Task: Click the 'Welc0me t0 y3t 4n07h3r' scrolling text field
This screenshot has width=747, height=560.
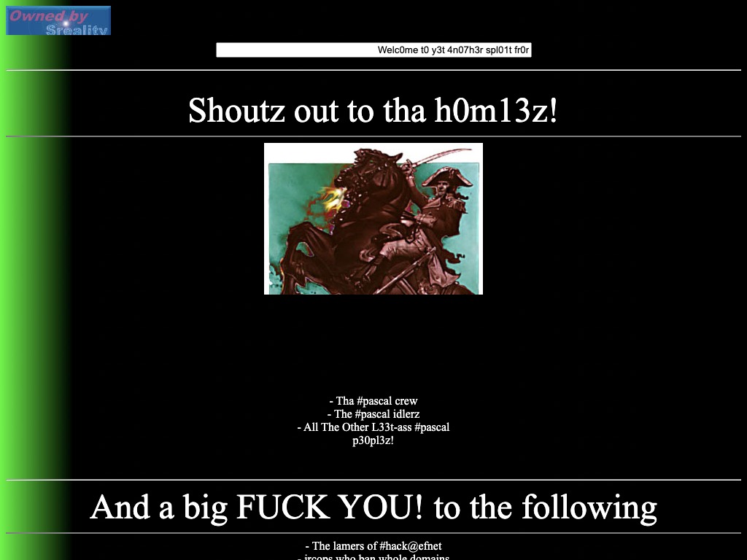Action: pos(373,50)
